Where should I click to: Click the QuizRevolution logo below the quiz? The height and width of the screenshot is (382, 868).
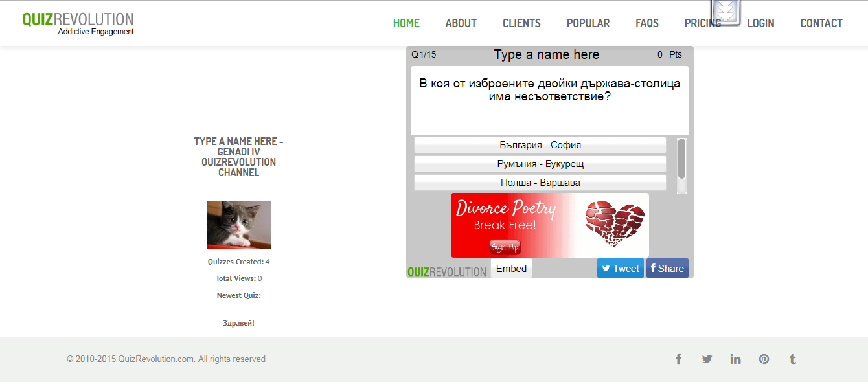click(447, 272)
